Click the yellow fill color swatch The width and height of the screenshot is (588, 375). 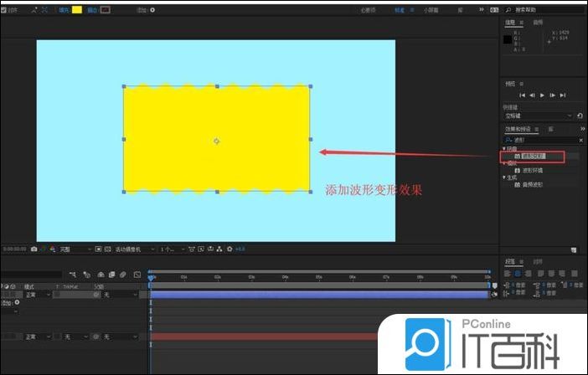(77, 10)
